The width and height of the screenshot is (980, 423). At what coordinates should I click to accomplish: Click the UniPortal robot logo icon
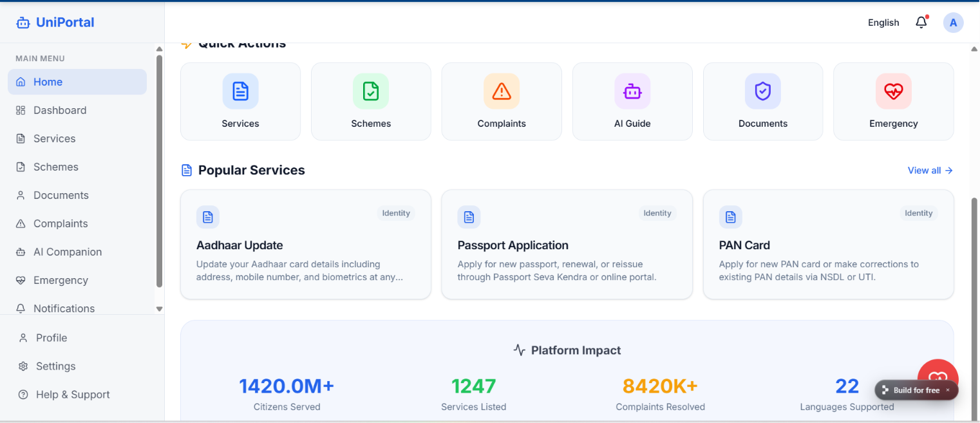[x=23, y=23]
